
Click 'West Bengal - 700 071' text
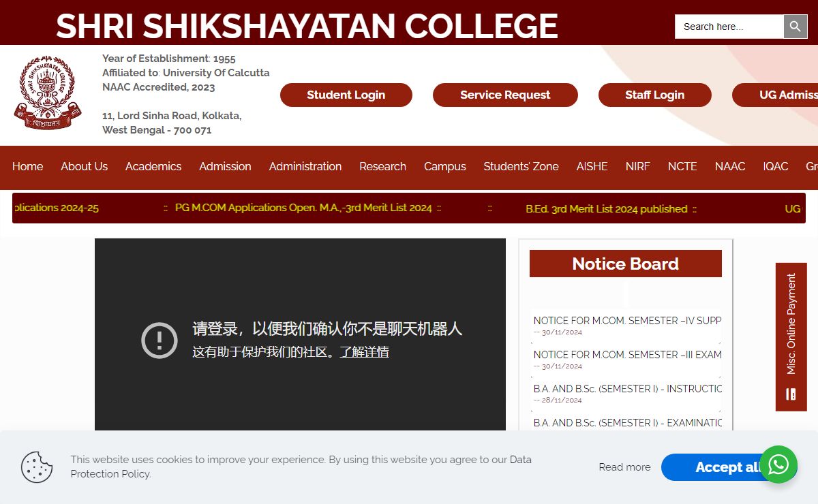[157, 130]
